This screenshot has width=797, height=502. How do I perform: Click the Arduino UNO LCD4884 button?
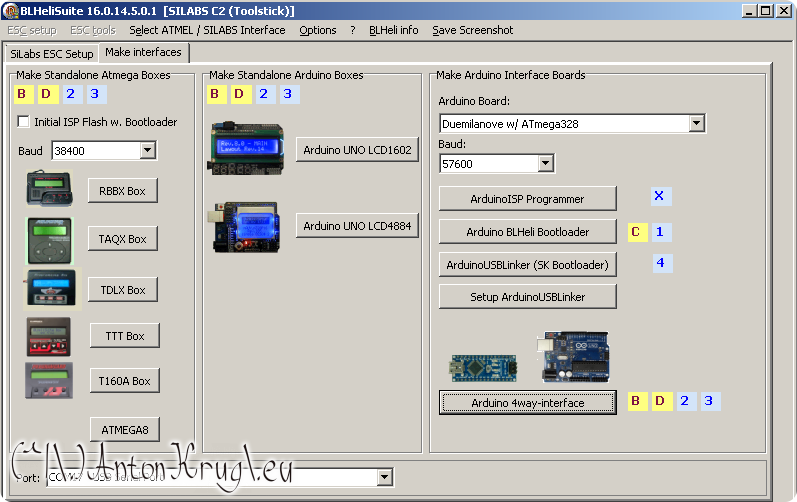pos(357,226)
